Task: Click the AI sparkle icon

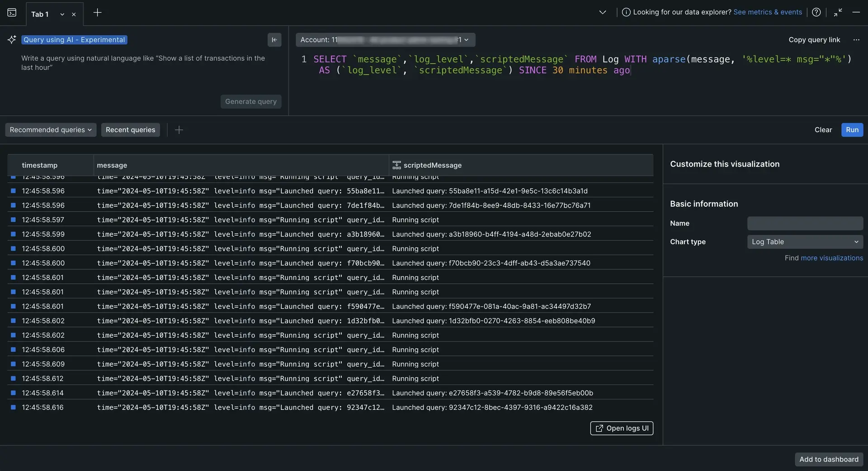Action: pyautogui.click(x=12, y=40)
